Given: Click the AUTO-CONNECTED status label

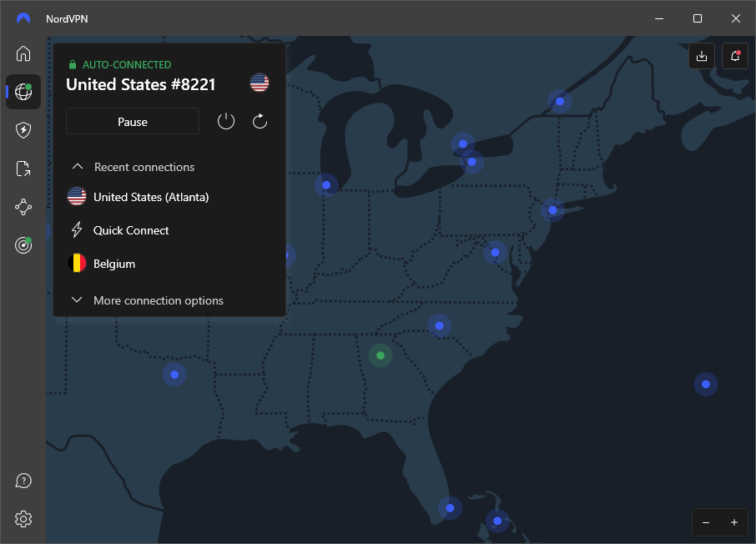Looking at the screenshot, I should [x=127, y=64].
